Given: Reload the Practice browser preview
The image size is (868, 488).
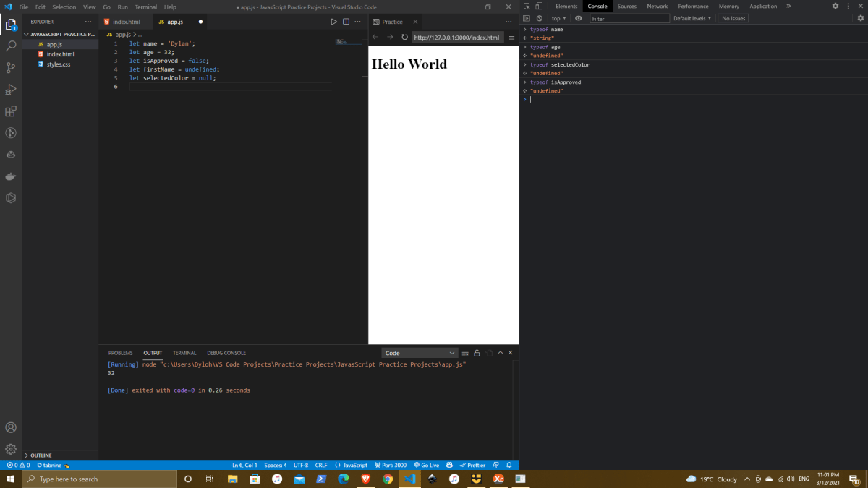Looking at the screenshot, I should tap(404, 37).
